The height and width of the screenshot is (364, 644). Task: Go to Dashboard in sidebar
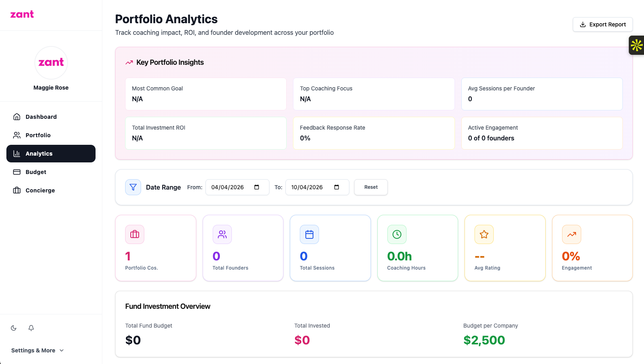click(x=51, y=117)
